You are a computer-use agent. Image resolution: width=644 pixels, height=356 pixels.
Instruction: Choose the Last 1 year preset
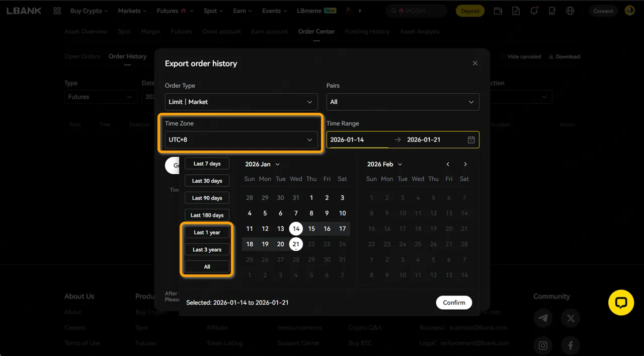click(x=207, y=233)
